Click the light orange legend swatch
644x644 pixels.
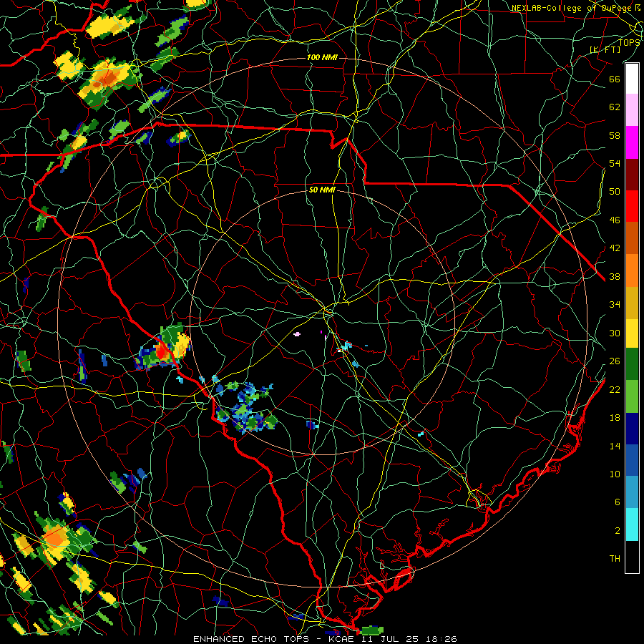point(632,270)
